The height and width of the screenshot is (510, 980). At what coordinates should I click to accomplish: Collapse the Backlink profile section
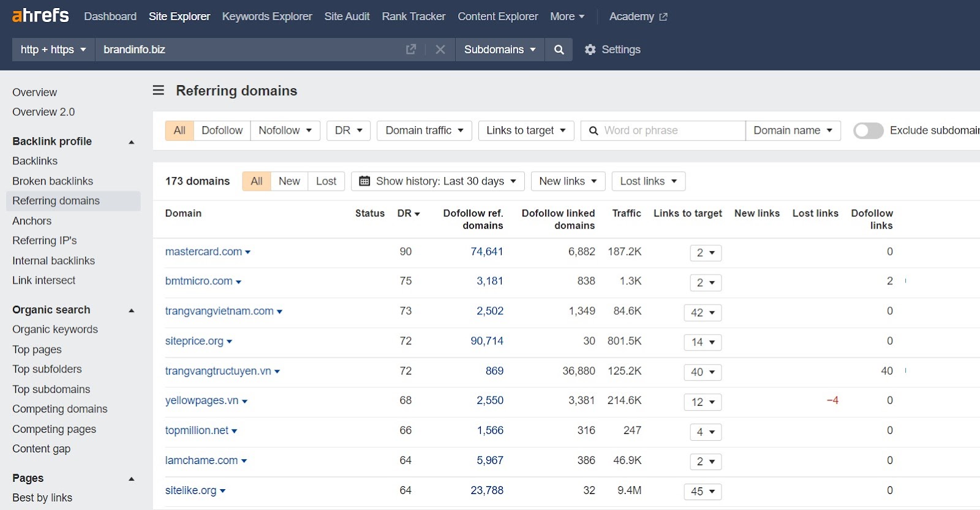[131, 142]
